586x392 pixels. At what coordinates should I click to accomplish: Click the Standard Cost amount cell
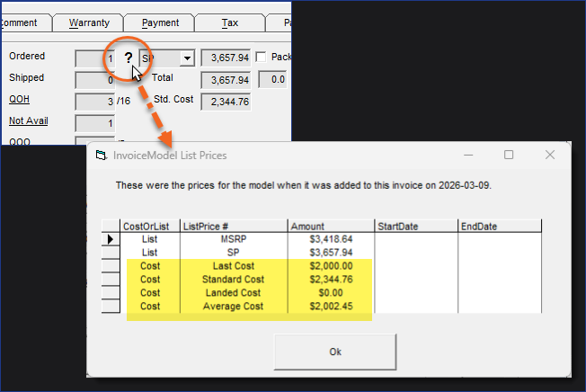[330, 280]
